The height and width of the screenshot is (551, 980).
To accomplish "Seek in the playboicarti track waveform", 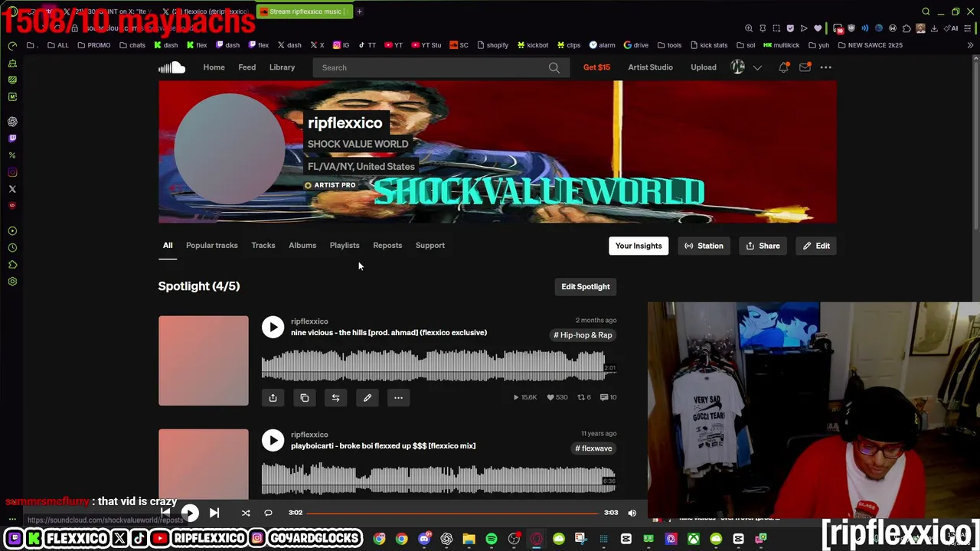I will pyautogui.click(x=438, y=478).
